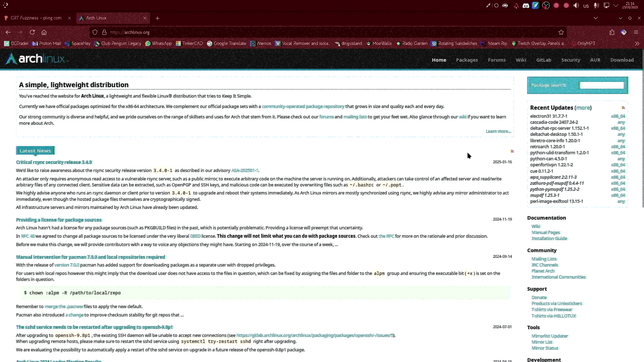Open the Installation Guide link
644x362 pixels.
pyautogui.click(x=549, y=239)
